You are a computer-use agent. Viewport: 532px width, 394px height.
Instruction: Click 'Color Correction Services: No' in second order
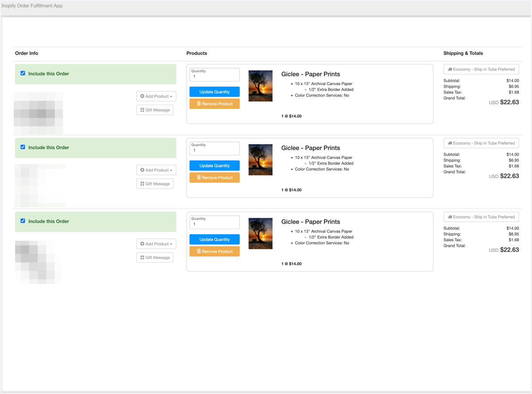tap(322, 169)
